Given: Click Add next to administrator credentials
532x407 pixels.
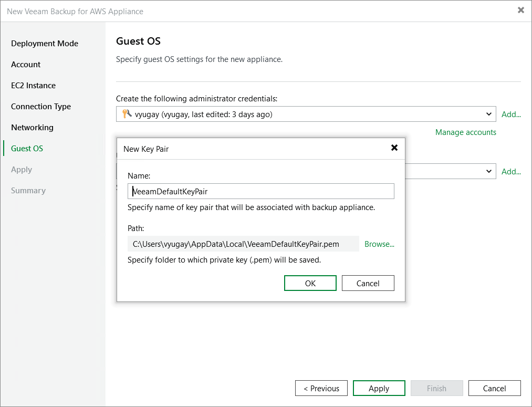Looking at the screenshot, I should point(510,114).
